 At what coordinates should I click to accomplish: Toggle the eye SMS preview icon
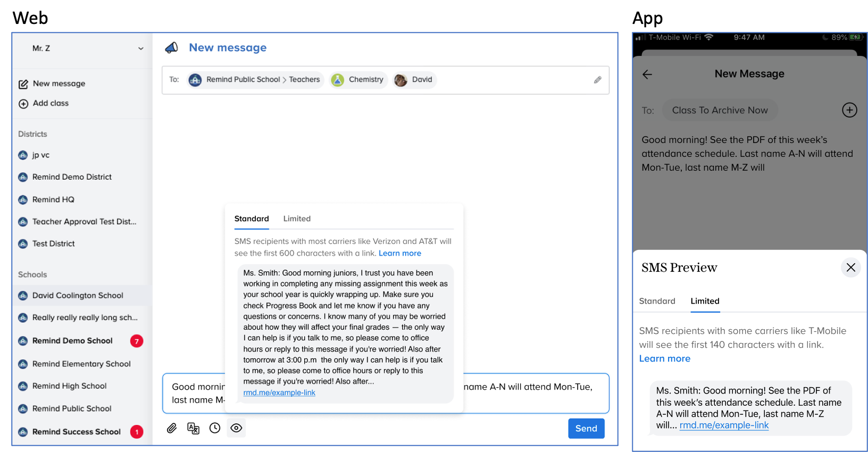click(237, 428)
